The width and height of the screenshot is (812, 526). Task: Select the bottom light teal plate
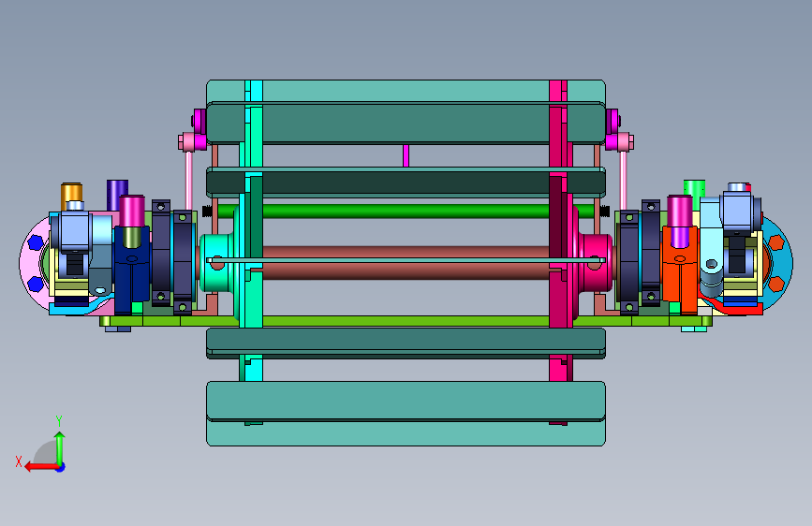(406, 432)
